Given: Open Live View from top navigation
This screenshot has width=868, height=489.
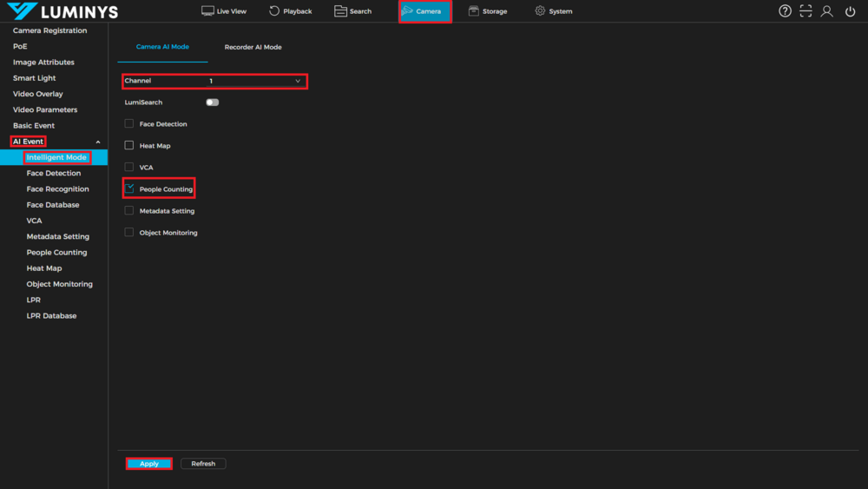Looking at the screenshot, I should point(224,11).
